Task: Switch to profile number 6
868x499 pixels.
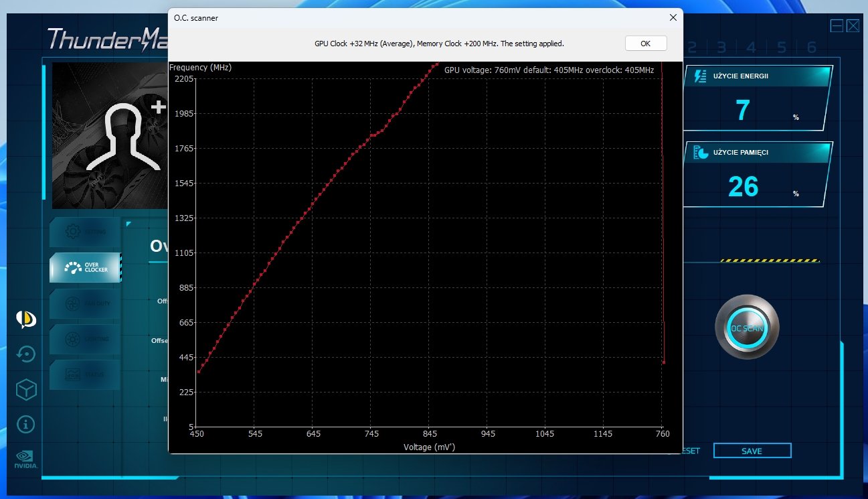Action: click(811, 48)
